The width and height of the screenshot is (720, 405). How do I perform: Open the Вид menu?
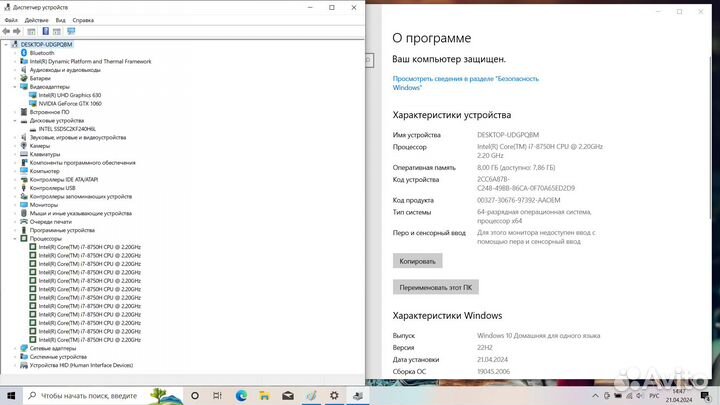(61, 20)
